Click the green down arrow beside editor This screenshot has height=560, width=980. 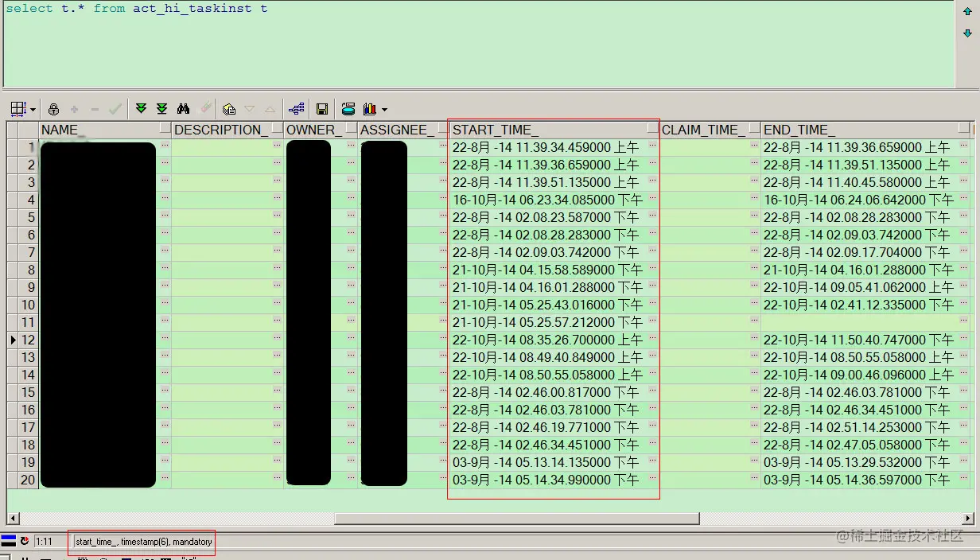(967, 33)
